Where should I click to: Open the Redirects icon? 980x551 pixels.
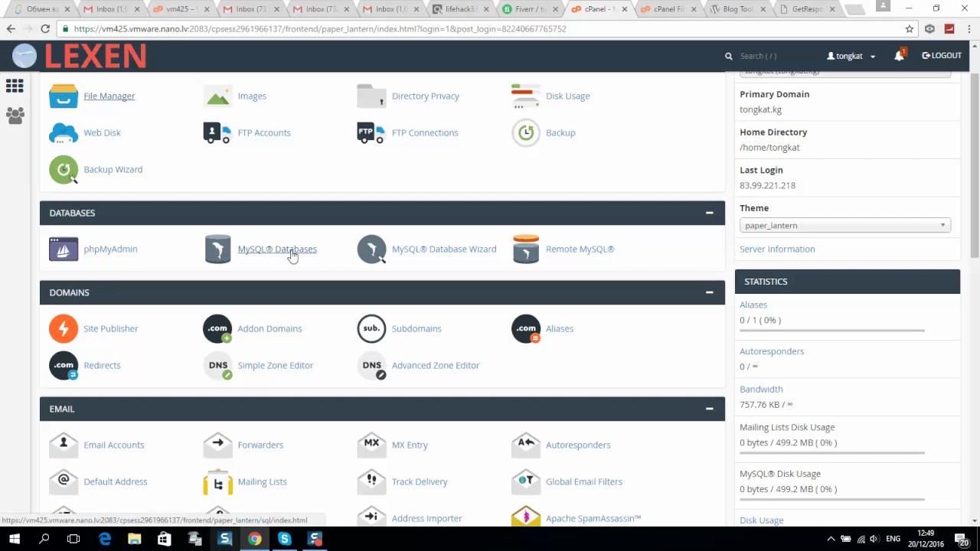[64, 365]
